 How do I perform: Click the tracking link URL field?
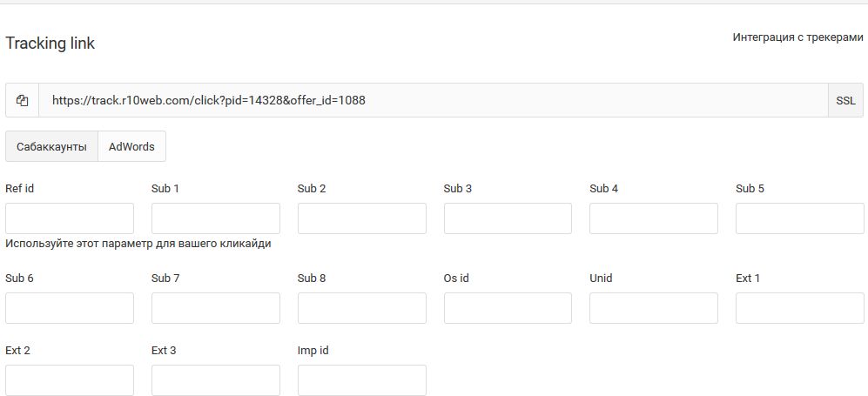pyautogui.click(x=433, y=100)
